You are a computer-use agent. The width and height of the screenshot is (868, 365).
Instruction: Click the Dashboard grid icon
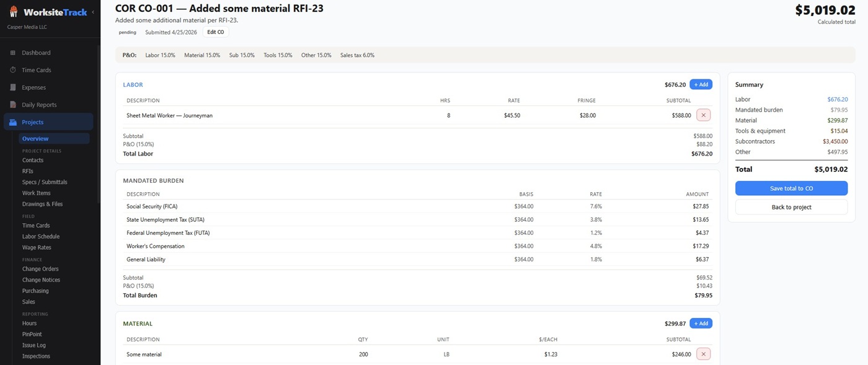[x=13, y=53]
